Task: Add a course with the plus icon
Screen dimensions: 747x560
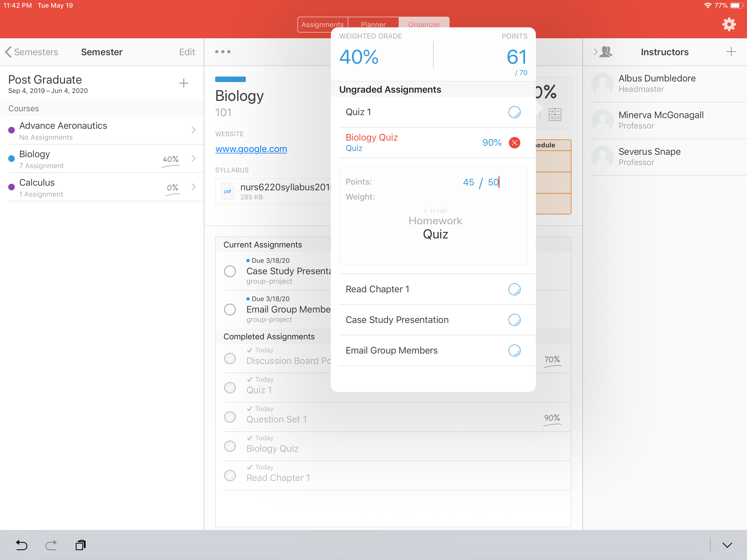Action: pyautogui.click(x=183, y=83)
